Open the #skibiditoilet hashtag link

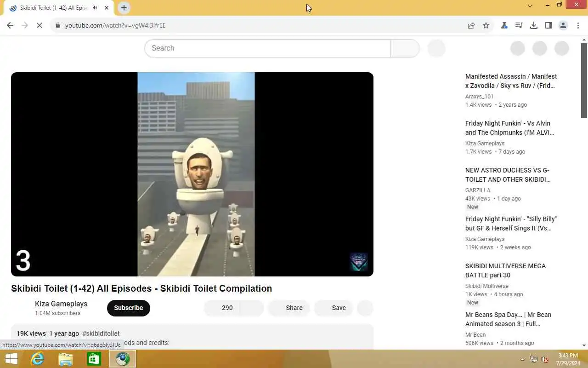[x=101, y=333]
